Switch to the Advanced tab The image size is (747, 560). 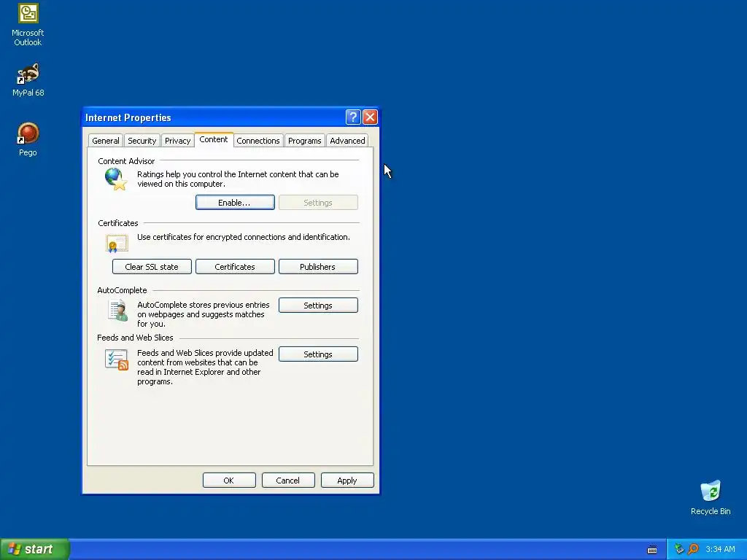tap(347, 141)
